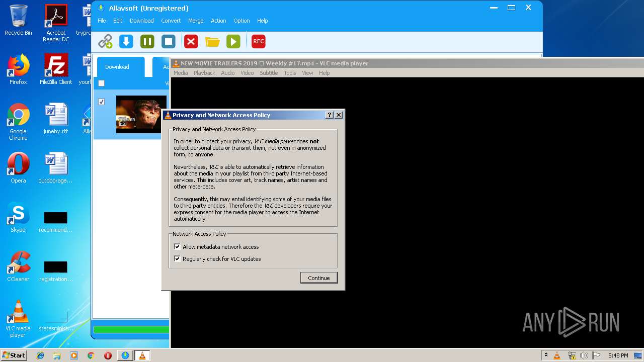Start download with blue arrow icon
Image resolution: width=644 pixels, height=362 pixels.
pyautogui.click(x=126, y=41)
